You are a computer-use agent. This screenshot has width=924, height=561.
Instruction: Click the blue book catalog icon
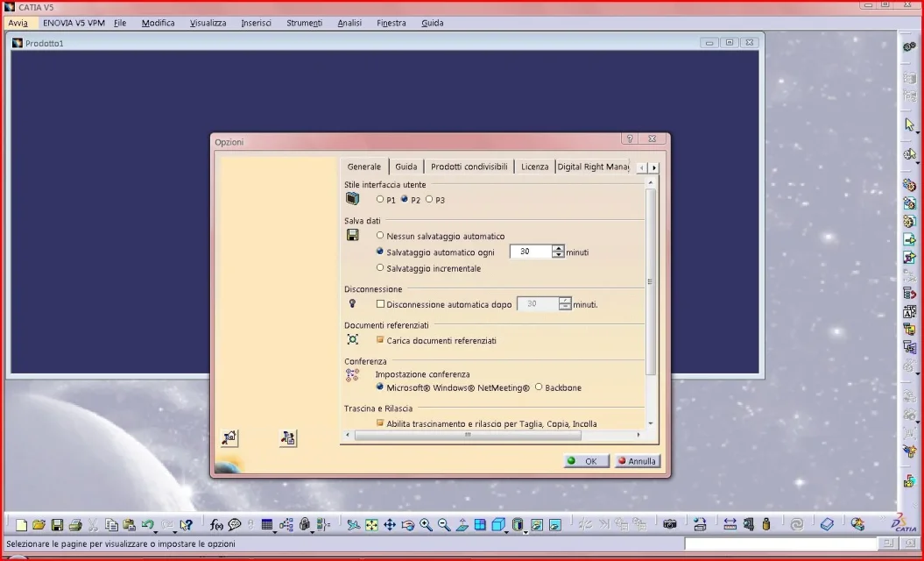(827, 525)
